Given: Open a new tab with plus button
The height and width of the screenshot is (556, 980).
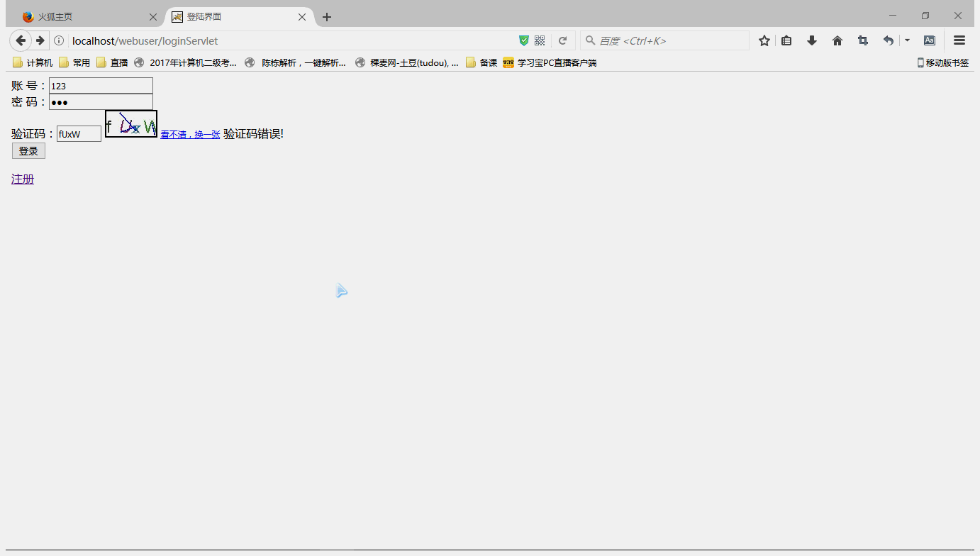Looking at the screenshot, I should [x=326, y=17].
